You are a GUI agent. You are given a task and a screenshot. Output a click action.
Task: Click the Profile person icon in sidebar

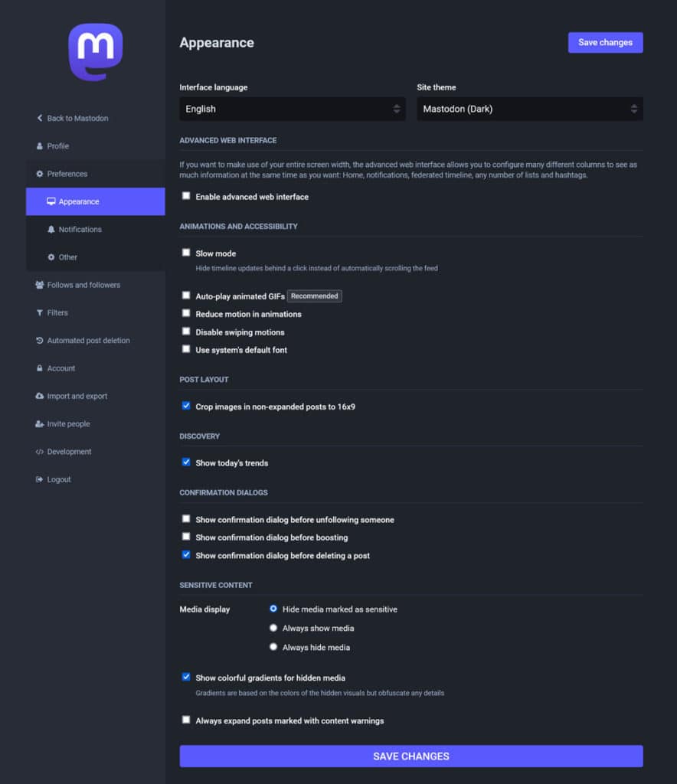(x=40, y=145)
